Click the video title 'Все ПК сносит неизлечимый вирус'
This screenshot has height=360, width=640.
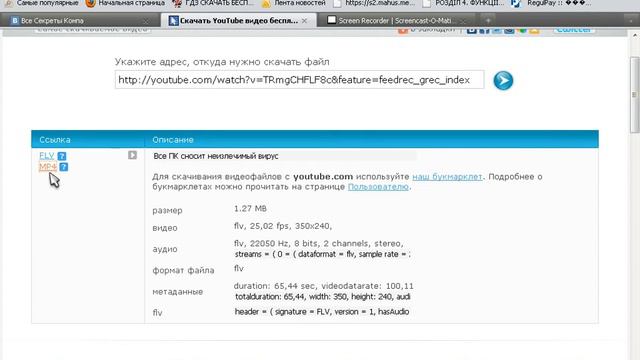216,156
